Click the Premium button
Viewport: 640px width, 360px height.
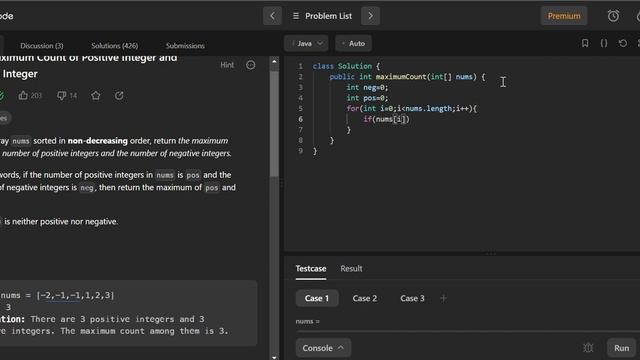[x=564, y=16]
